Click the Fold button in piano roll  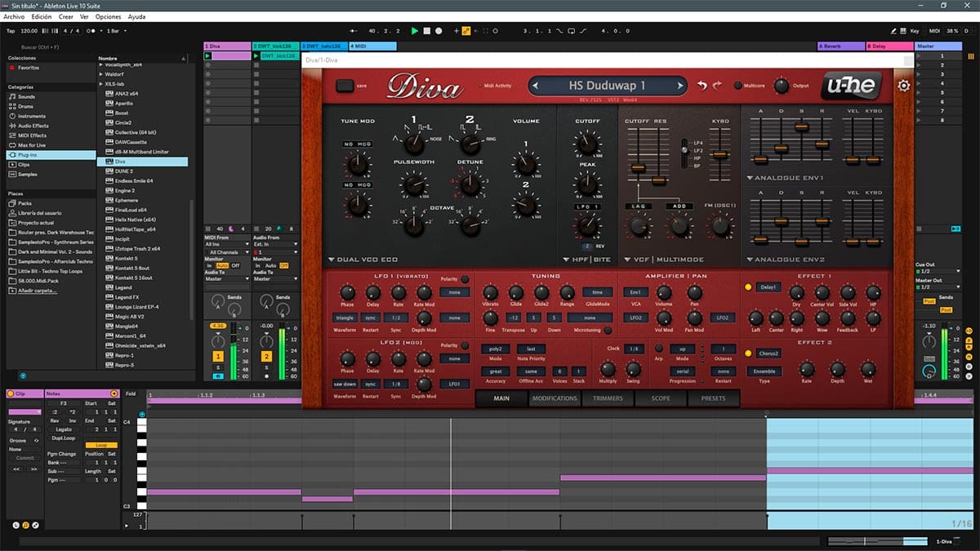click(131, 393)
